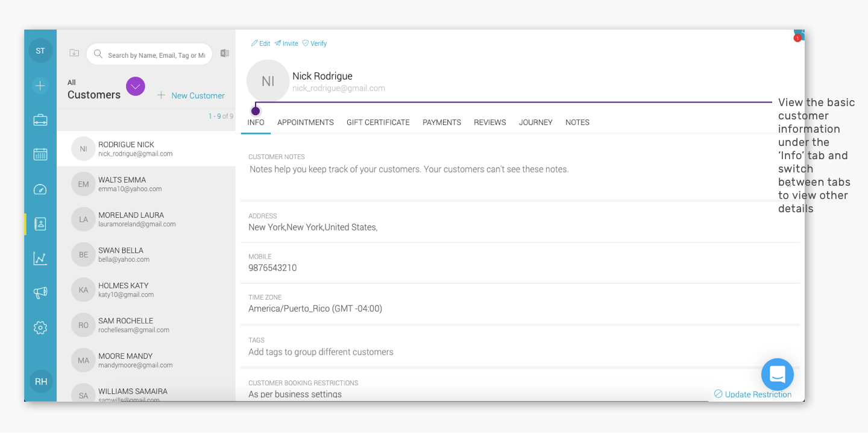Open the Reviews tab

coord(490,122)
